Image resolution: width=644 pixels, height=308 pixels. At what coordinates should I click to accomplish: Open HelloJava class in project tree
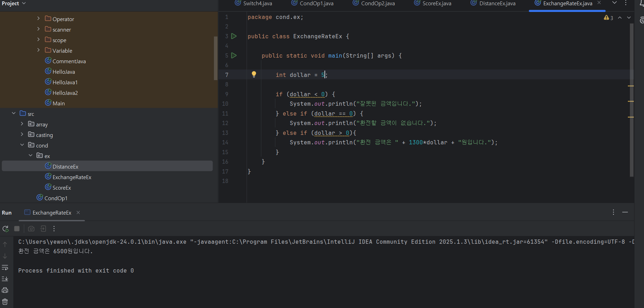[60, 71]
